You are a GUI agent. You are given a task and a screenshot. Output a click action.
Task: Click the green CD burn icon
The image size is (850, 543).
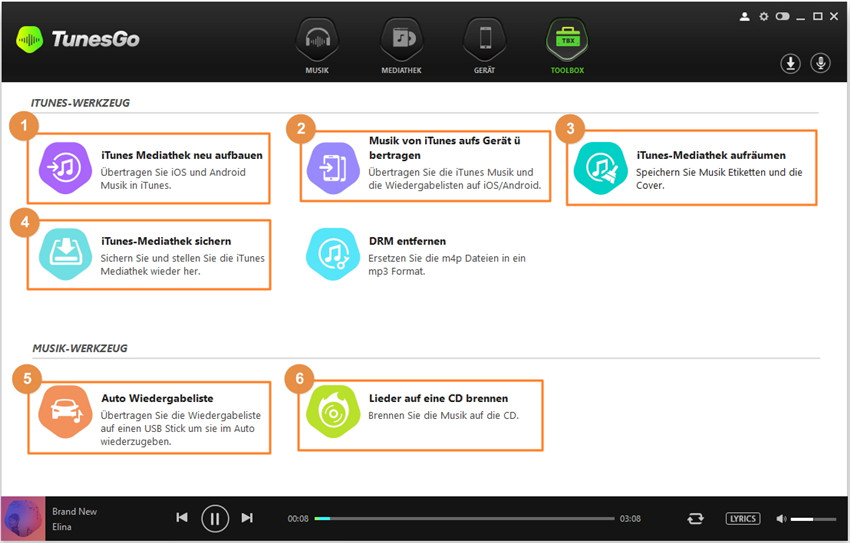coord(333,412)
